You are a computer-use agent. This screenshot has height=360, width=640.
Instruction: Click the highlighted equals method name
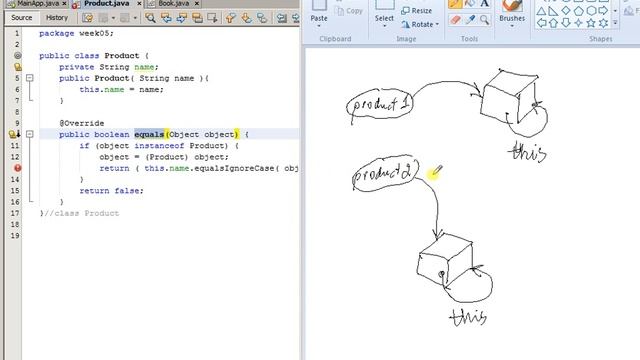149,134
